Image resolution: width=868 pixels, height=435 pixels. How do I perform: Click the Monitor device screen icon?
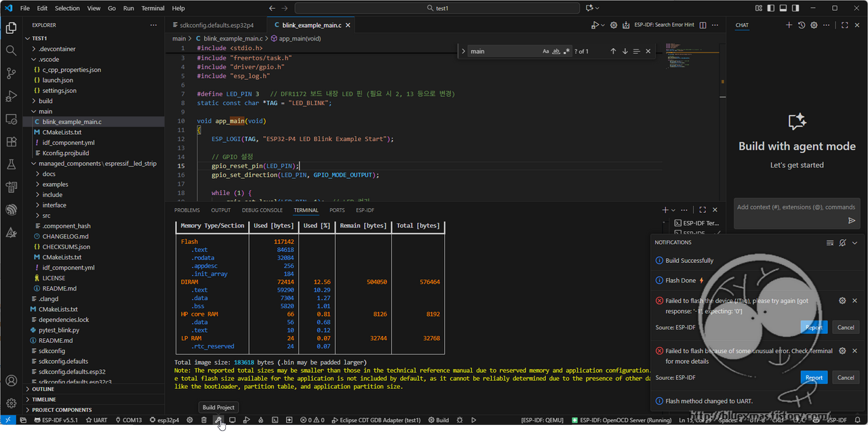[x=233, y=420]
